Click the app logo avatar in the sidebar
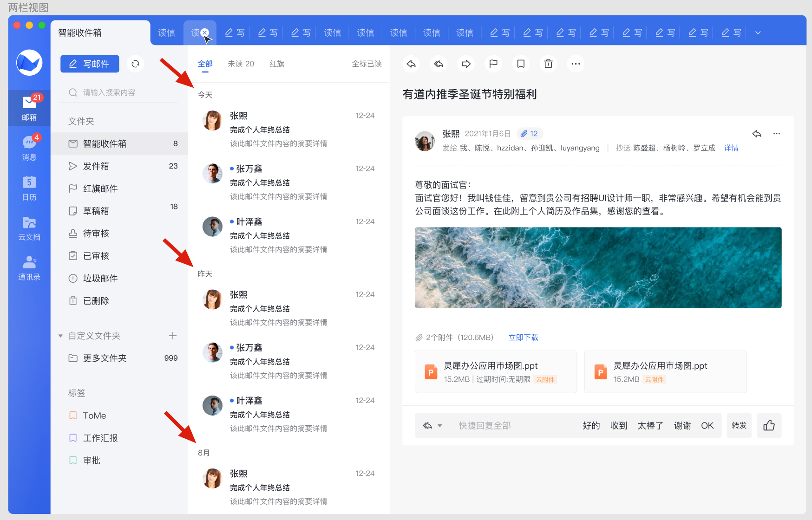The image size is (812, 520). click(x=29, y=63)
